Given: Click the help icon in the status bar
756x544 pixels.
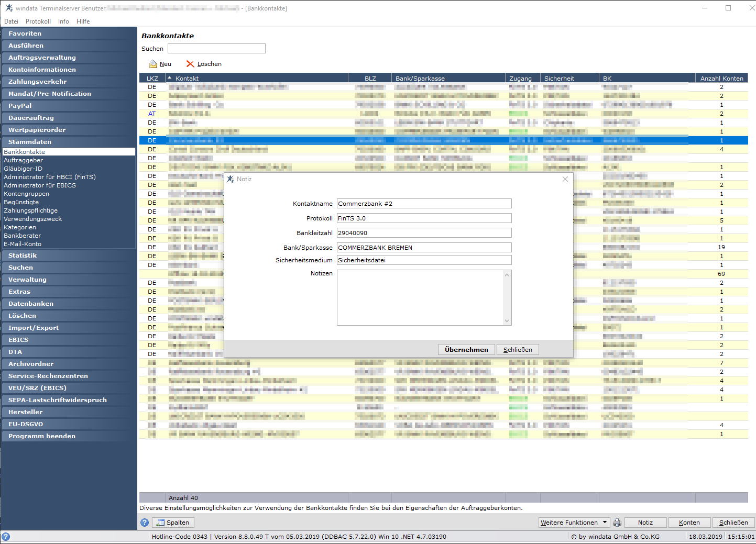Looking at the screenshot, I should coord(6,537).
